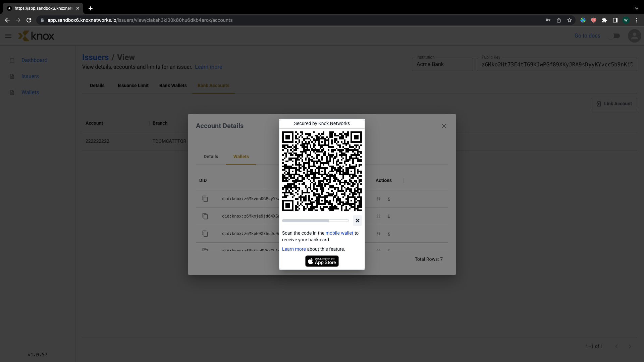Copy the DID starting z6MkvmnDGPsyYk

[x=205, y=199]
